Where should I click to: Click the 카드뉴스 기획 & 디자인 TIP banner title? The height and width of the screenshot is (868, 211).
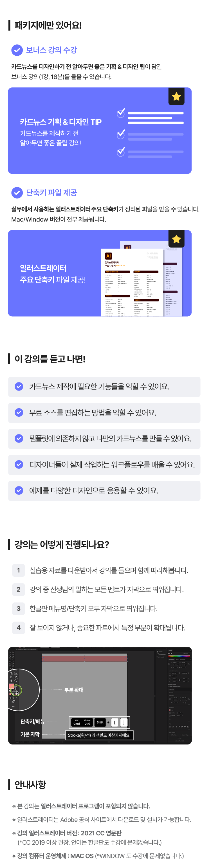pyautogui.click(x=61, y=122)
